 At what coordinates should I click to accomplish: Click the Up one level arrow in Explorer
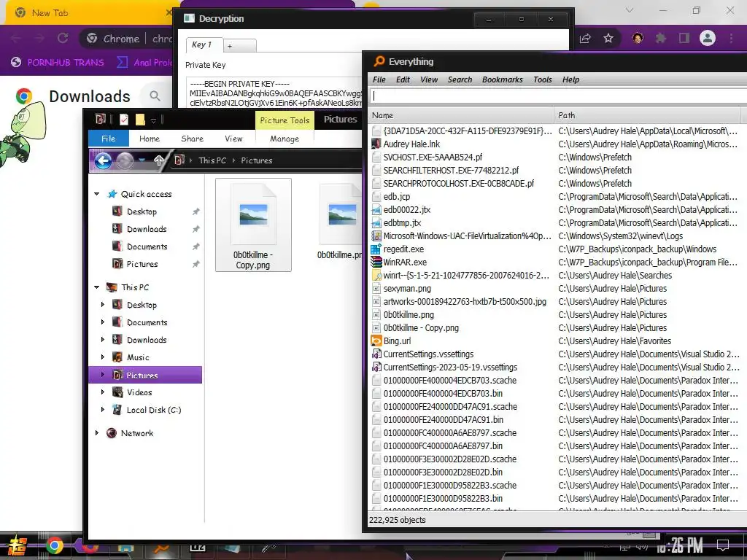coord(158,161)
